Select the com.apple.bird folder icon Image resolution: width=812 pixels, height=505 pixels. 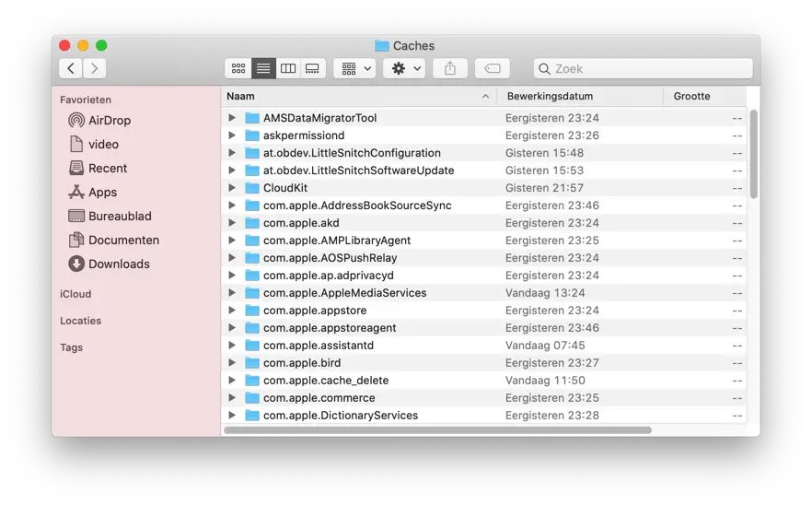pos(252,363)
